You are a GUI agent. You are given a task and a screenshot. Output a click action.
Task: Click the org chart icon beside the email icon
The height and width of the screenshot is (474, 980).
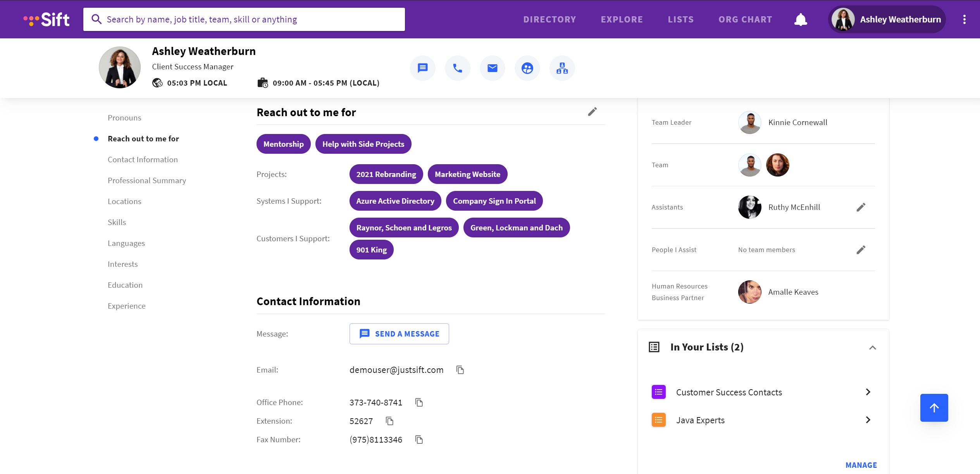point(562,68)
